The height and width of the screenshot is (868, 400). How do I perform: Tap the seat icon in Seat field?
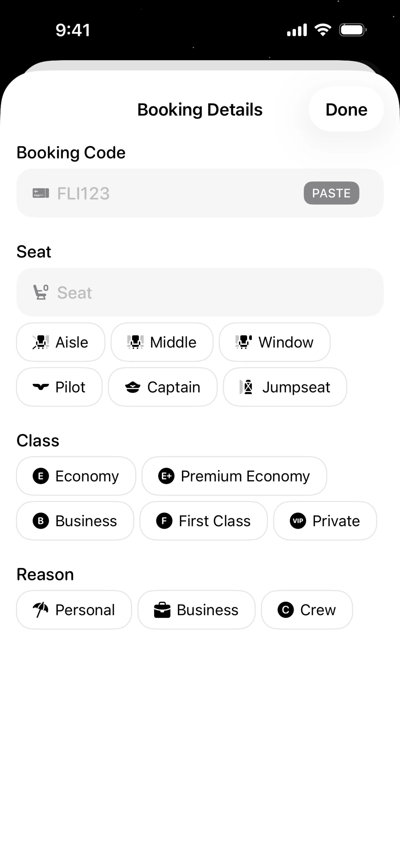pyautogui.click(x=41, y=292)
